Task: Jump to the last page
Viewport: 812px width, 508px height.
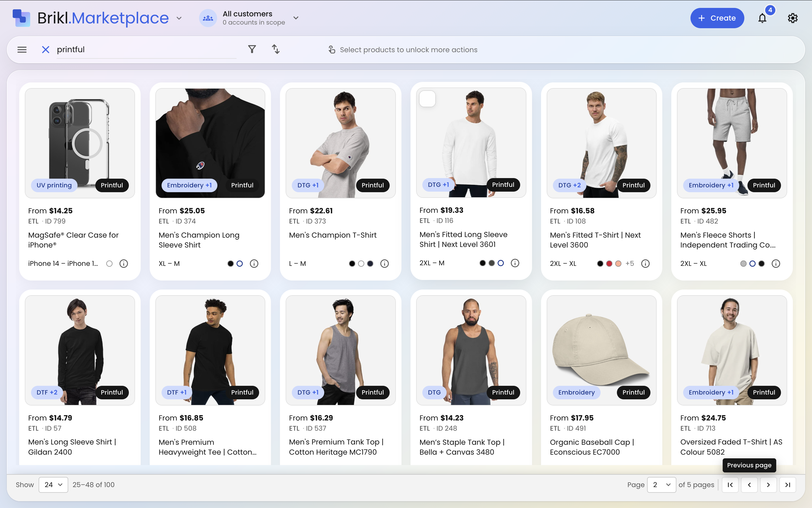Action: [788, 485]
